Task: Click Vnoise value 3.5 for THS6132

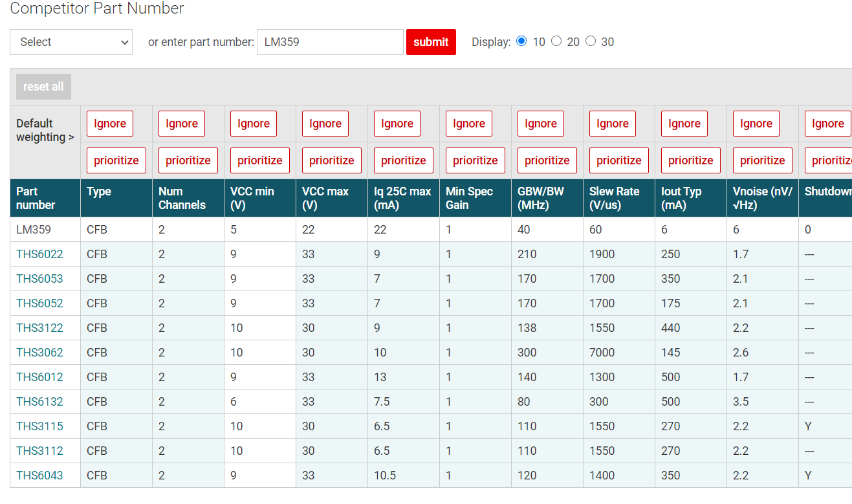Action: (741, 402)
